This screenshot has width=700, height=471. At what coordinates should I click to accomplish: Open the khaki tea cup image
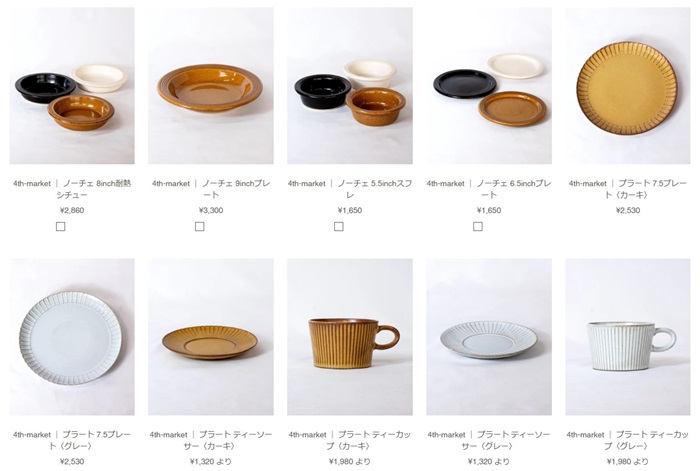point(350,337)
